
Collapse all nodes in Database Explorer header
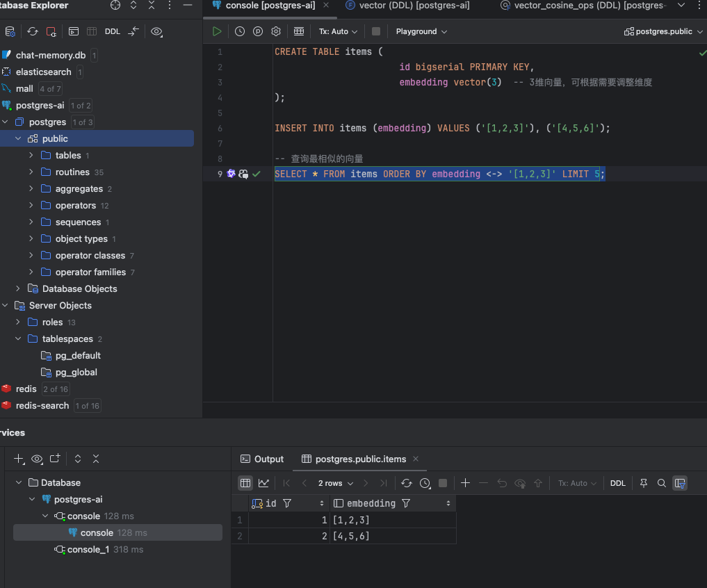tap(152, 6)
